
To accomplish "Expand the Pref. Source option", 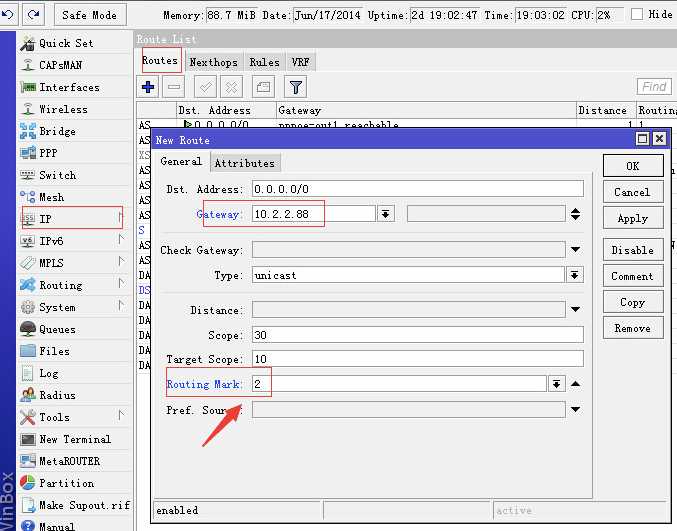I will [x=576, y=409].
